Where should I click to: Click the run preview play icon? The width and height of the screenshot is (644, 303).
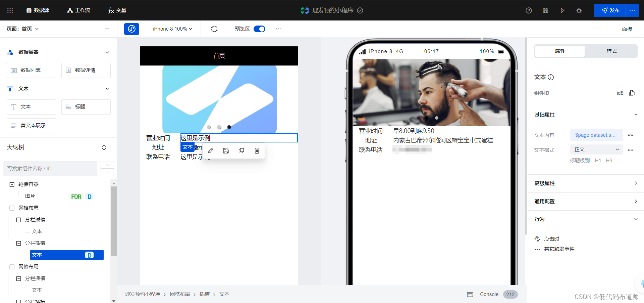pyautogui.click(x=562, y=10)
